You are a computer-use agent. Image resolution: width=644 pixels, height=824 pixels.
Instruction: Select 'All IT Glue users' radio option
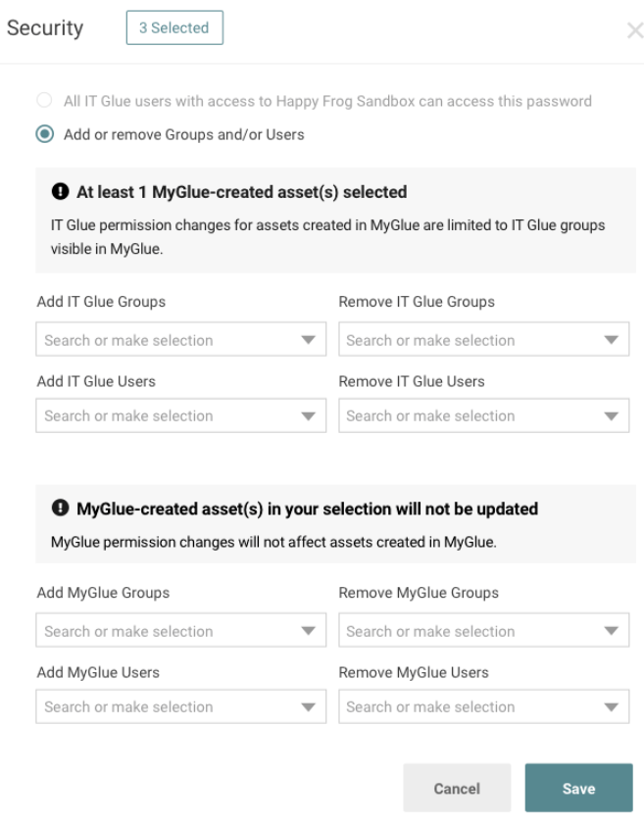[x=44, y=100]
